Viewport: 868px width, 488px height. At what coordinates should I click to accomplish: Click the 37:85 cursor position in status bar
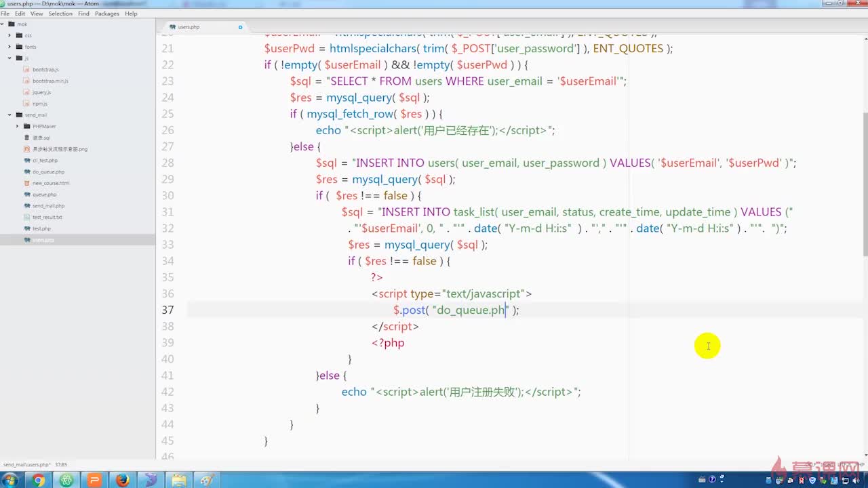point(60,465)
